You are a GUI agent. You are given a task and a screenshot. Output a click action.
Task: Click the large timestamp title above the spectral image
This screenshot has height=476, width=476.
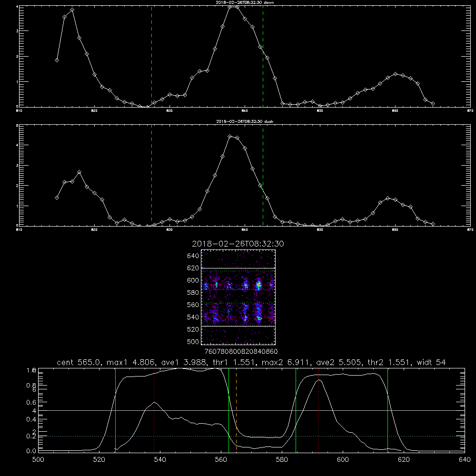238,244
